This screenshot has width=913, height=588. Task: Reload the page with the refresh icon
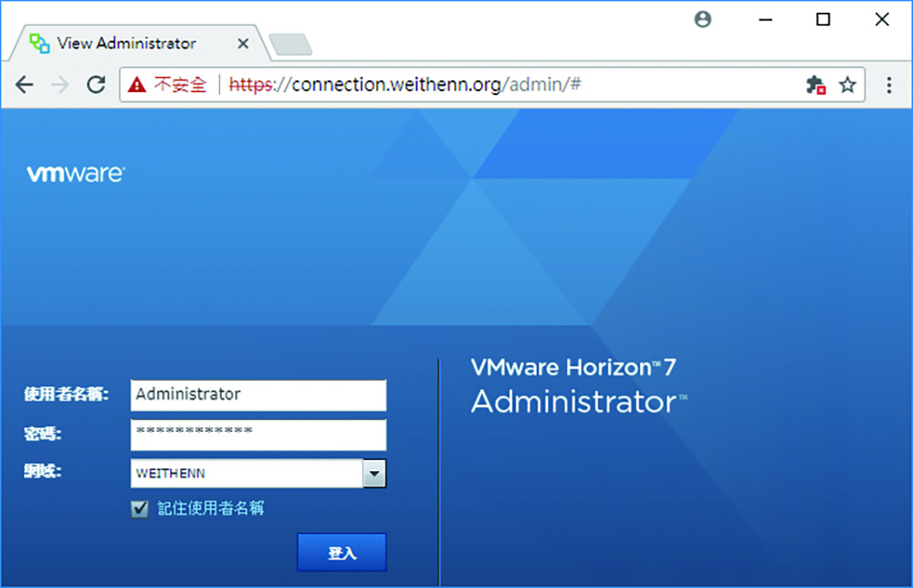[x=96, y=85]
